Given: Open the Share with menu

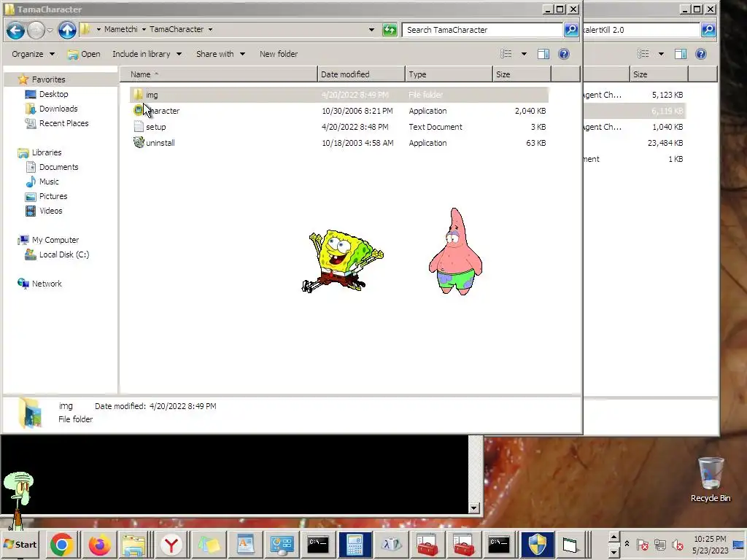Looking at the screenshot, I should [220, 54].
